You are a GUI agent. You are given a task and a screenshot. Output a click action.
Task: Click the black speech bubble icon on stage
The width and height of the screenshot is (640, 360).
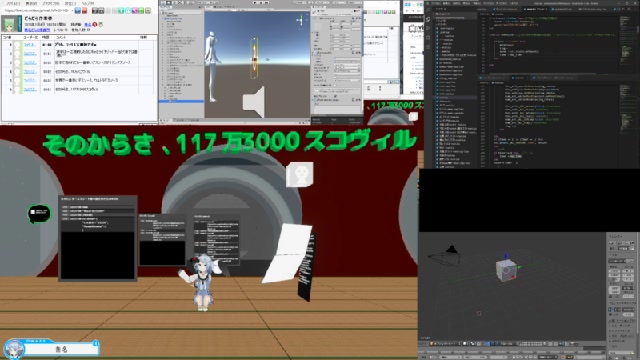(39, 213)
